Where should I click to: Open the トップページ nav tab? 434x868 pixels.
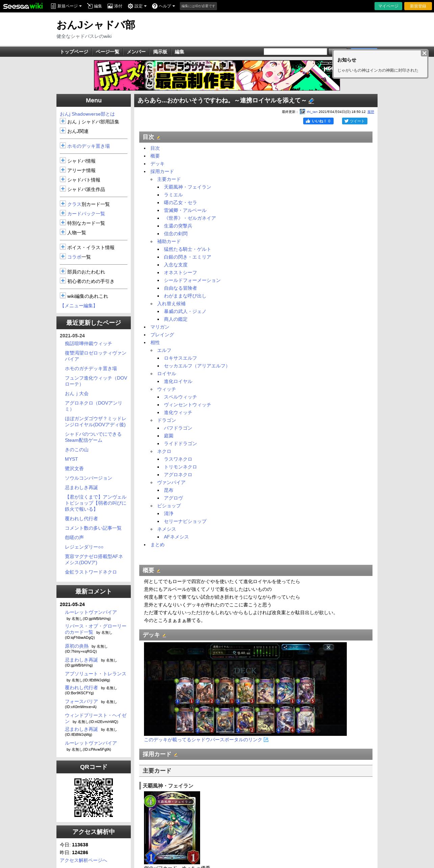74,52
